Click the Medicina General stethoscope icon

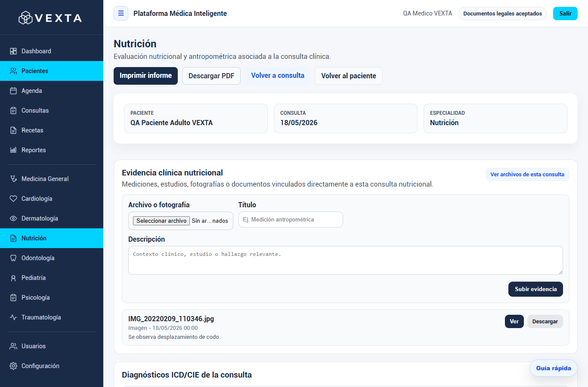coord(13,179)
